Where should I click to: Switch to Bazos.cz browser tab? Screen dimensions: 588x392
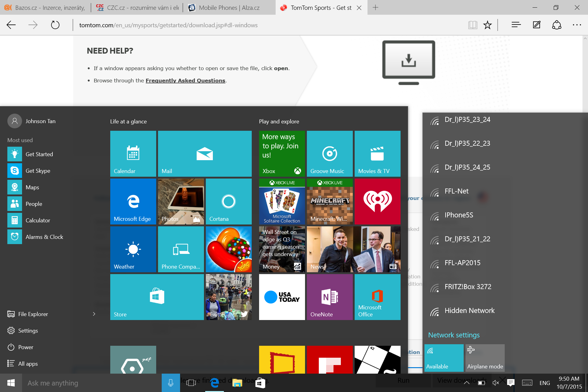click(x=45, y=8)
